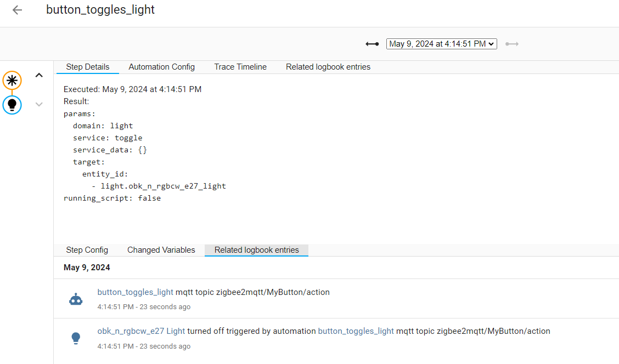Open the Changed Variables tab
The image size is (619, 364).
tap(161, 250)
